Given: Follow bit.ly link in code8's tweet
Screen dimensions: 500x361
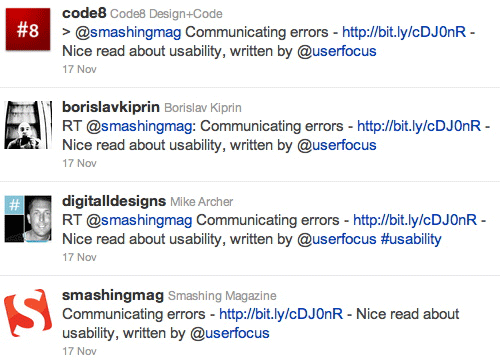Looking at the screenshot, I should pos(404,32).
